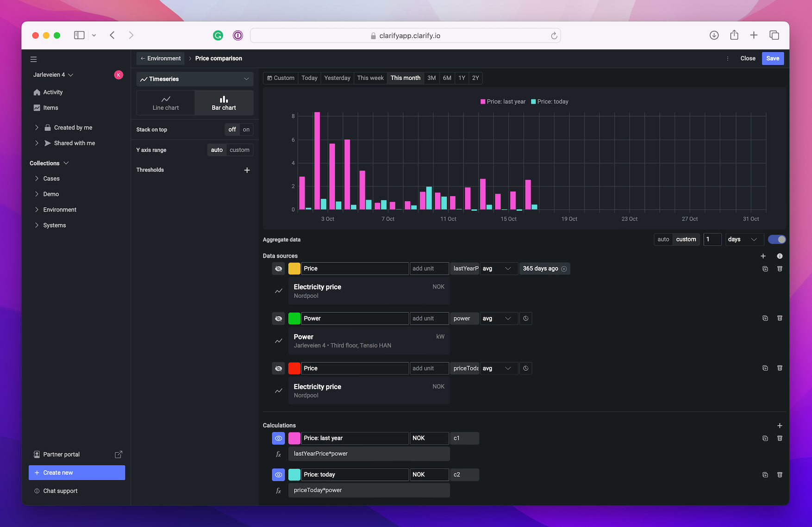Add a threshold with plus icon
Image resolution: width=812 pixels, height=527 pixels.
[x=247, y=170]
